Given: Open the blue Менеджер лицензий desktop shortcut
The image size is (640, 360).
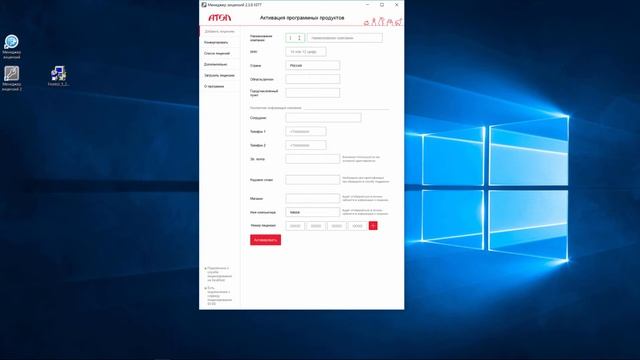Looking at the screenshot, I should point(11,46).
